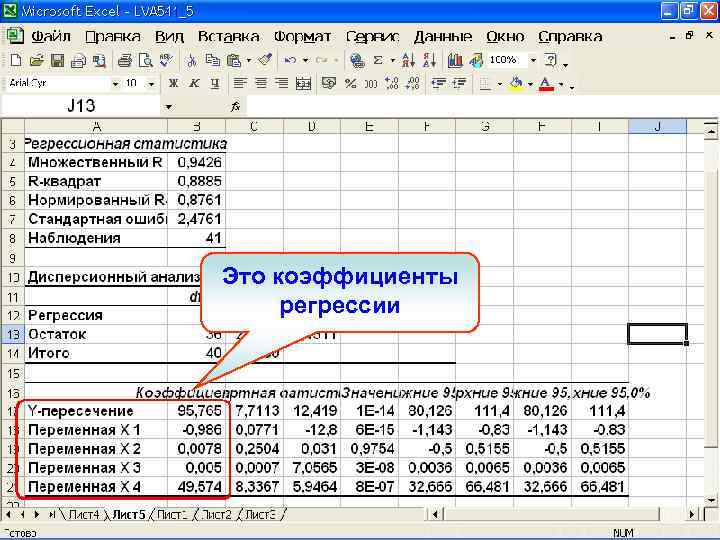Toggle underline Ч formatting
This screenshot has width=720, height=540.
click(215, 83)
